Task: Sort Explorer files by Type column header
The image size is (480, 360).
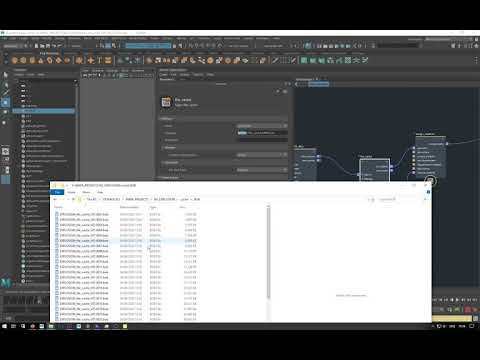Action: (x=153, y=207)
